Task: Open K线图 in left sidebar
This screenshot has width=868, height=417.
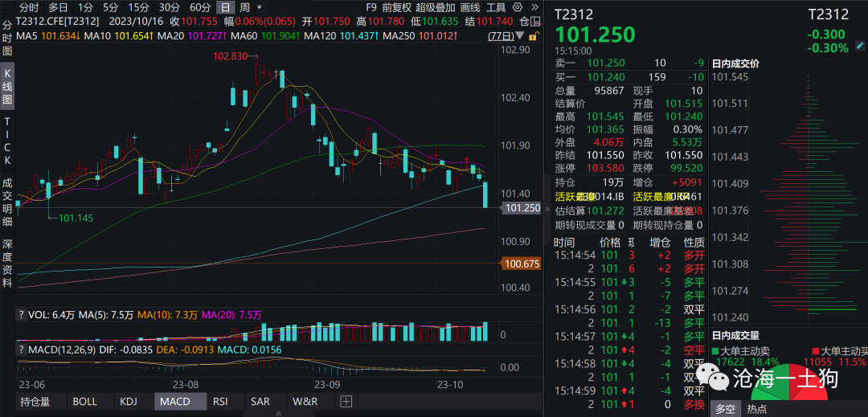Action: click(x=8, y=88)
